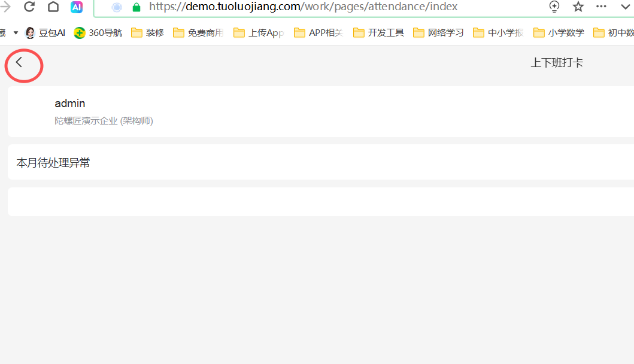
Task: Click the browser forward arrow
Action: [x=6, y=7]
